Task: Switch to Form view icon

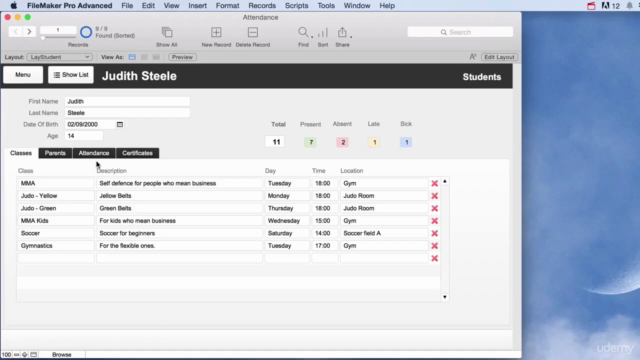Action: [x=132, y=57]
